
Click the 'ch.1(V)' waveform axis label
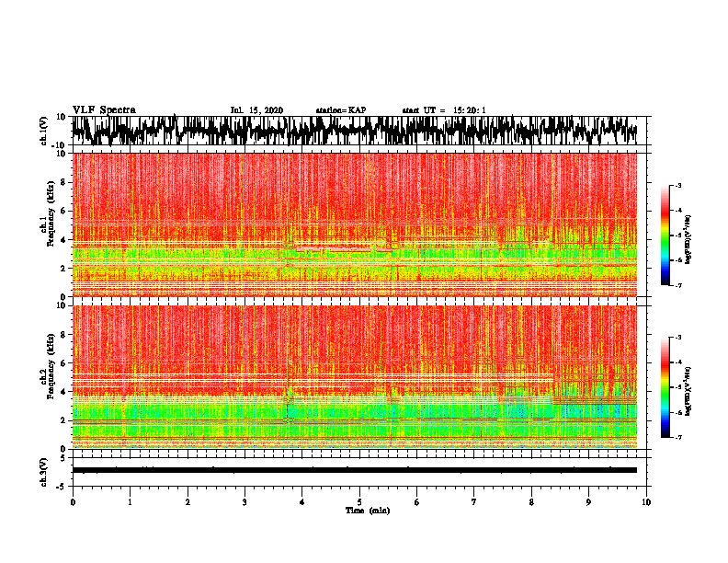coord(44,131)
